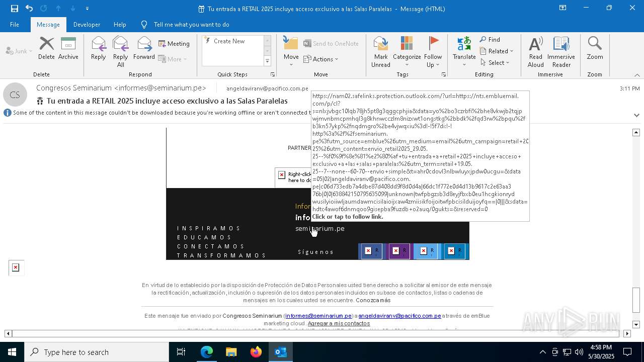Open the Move folder menu
The height and width of the screenshot is (362, 644).
point(291,52)
